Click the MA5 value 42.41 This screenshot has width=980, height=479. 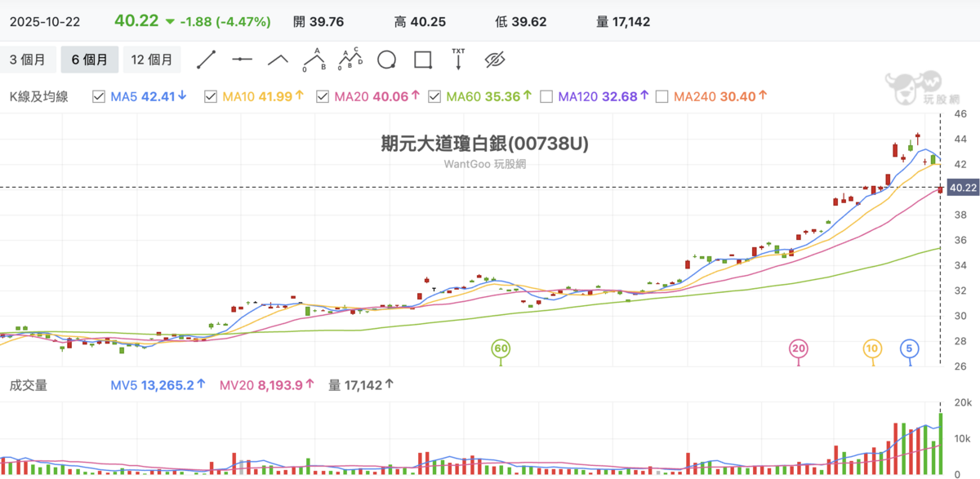point(158,96)
